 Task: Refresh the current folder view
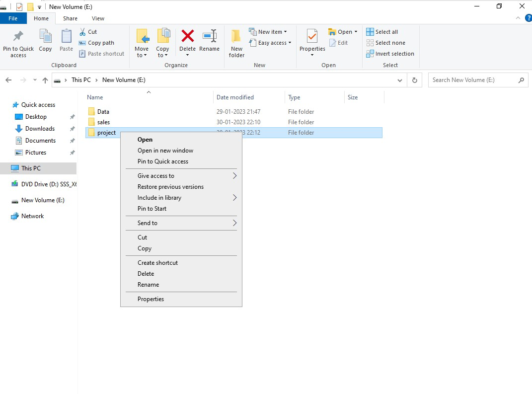pos(415,80)
